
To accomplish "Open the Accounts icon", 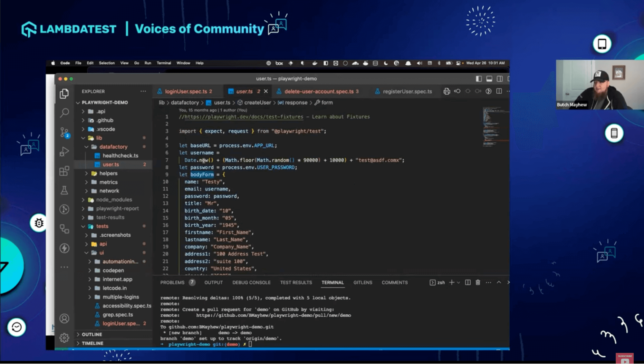I will point(64,319).
